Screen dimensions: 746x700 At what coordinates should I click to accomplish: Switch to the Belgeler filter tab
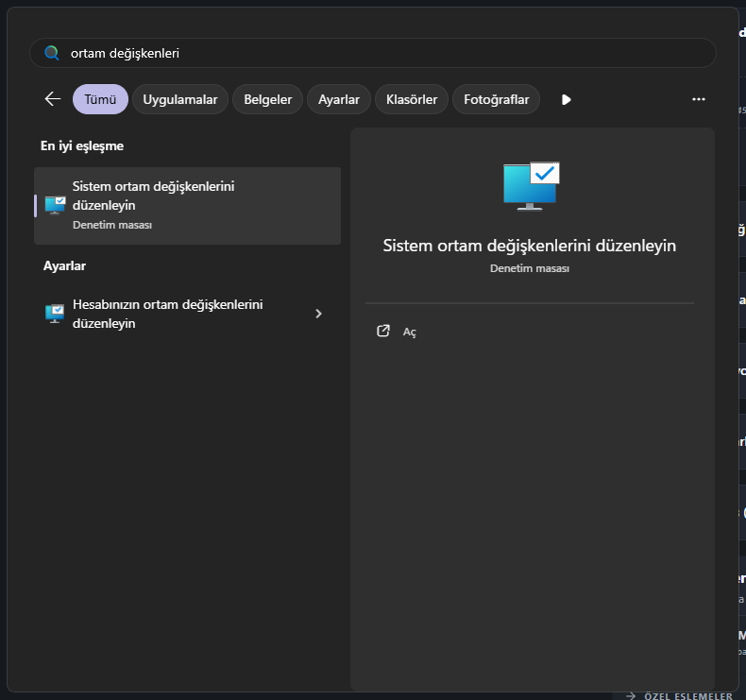coord(268,99)
